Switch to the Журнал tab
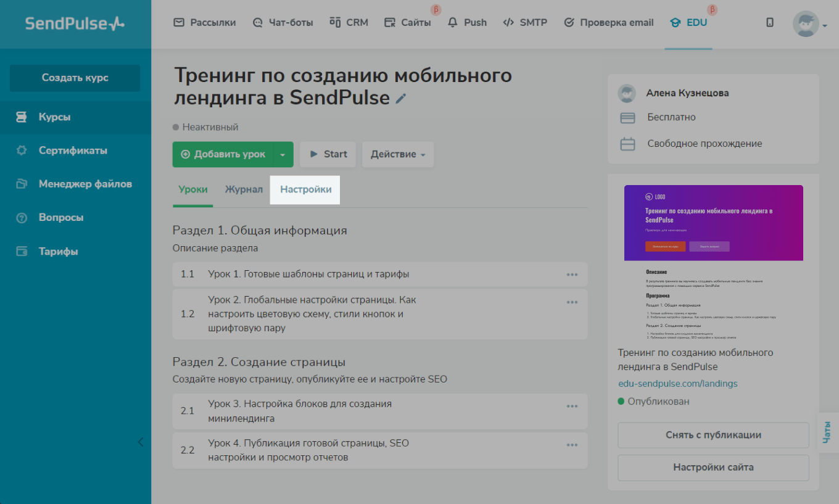Screen dimensions: 839x504 [244, 189]
